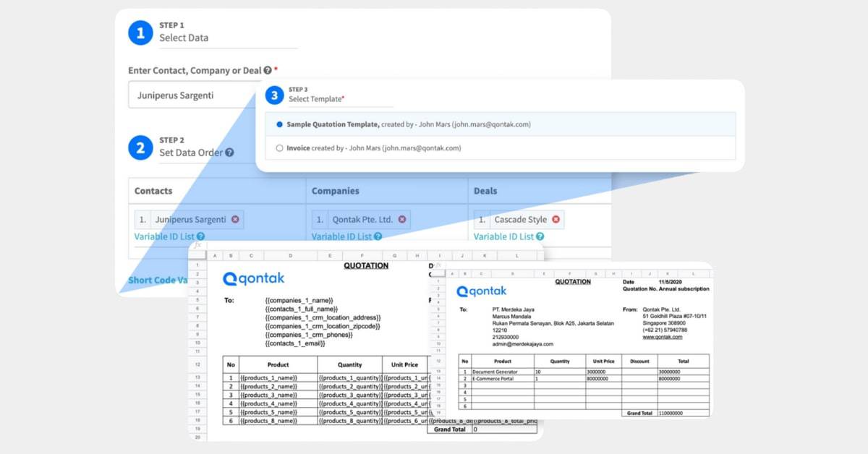Click cell {{products_1_quantity}} in template table

(x=349, y=377)
